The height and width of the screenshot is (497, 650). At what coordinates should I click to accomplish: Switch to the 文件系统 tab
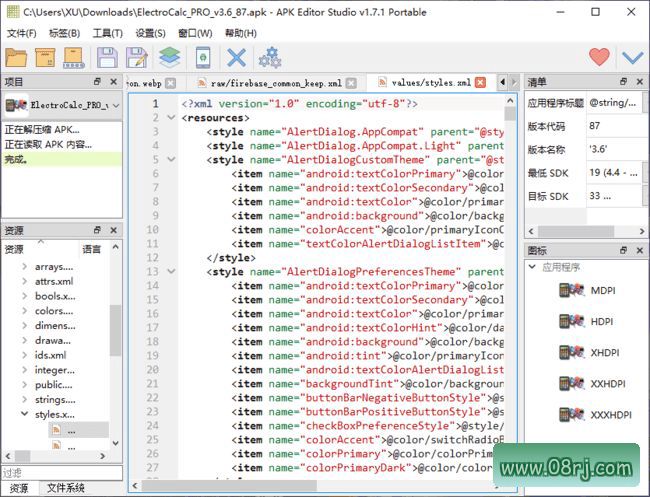coord(65,488)
